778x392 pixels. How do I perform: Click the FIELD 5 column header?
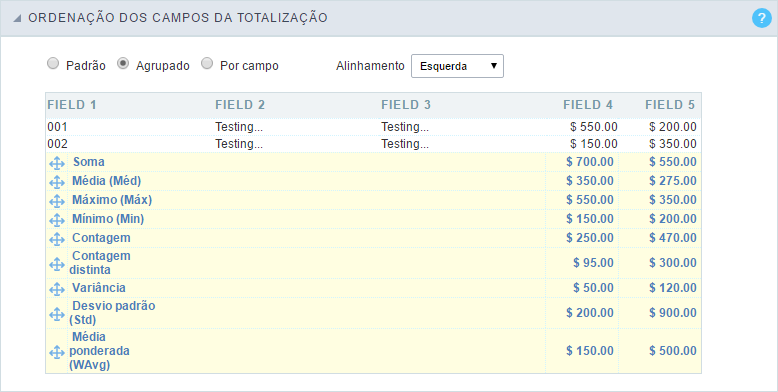tap(670, 105)
